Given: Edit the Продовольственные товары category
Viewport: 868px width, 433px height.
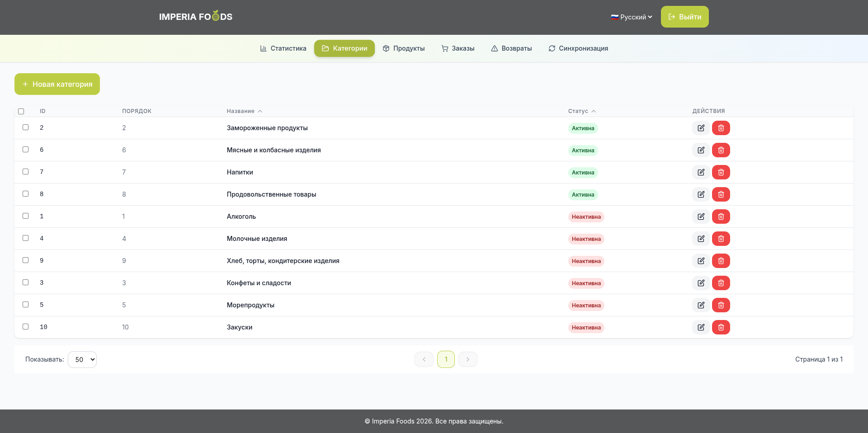Looking at the screenshot, I should pos(701,194).
